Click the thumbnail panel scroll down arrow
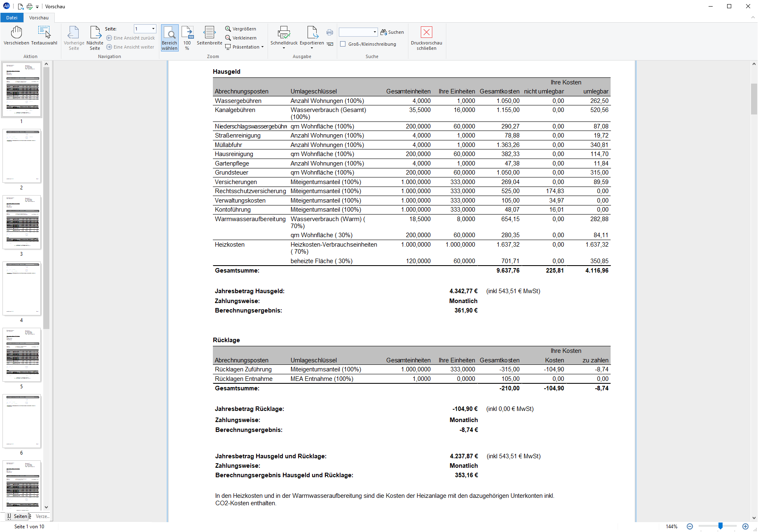The height and width of the screenshot is (532, 758). point(46,507)
